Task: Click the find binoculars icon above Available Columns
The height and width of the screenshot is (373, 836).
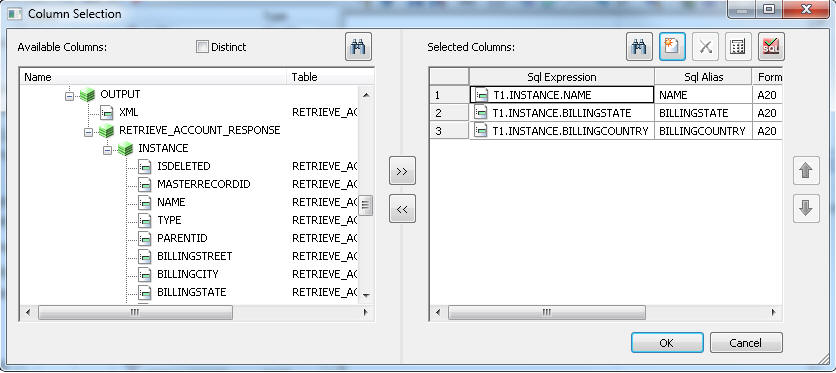Action: click(358, 47)
